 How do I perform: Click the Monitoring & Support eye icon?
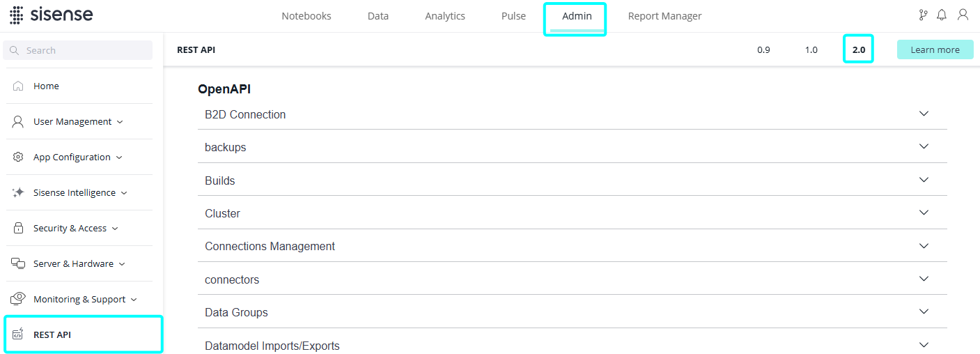[18, 299]
